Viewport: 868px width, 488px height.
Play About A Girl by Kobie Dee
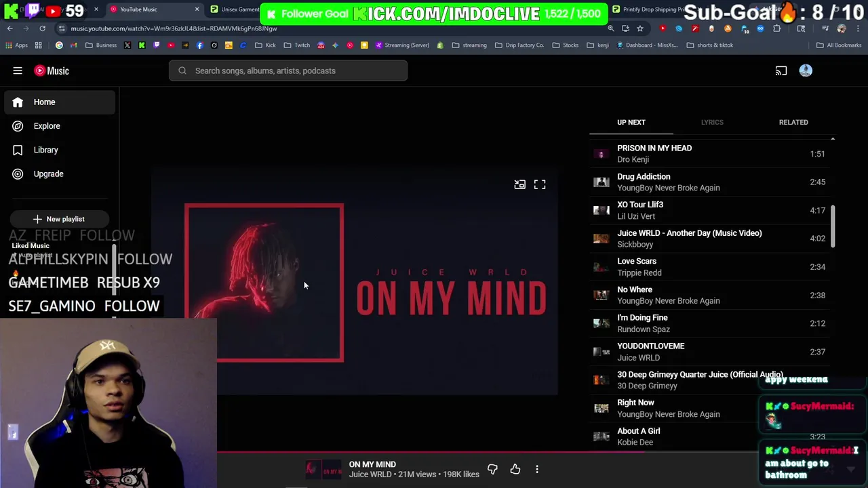click(x=711, y=436)
